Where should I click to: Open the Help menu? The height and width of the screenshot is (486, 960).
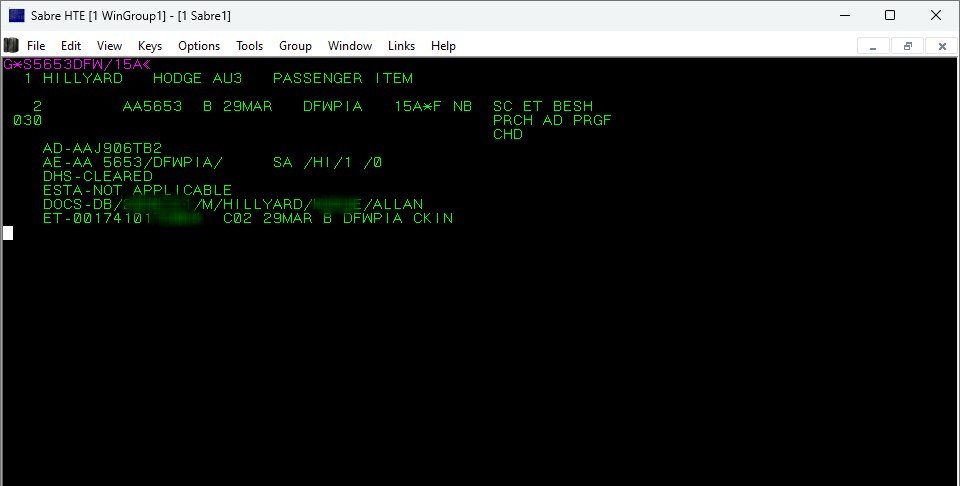tap(443, 46)
